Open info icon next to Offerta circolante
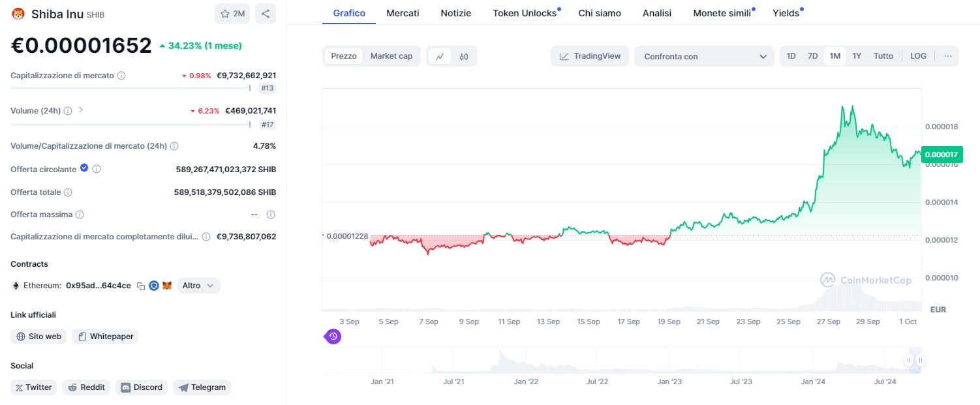The width and height of the screenshot is (980, 405). (x=97, y=169)
